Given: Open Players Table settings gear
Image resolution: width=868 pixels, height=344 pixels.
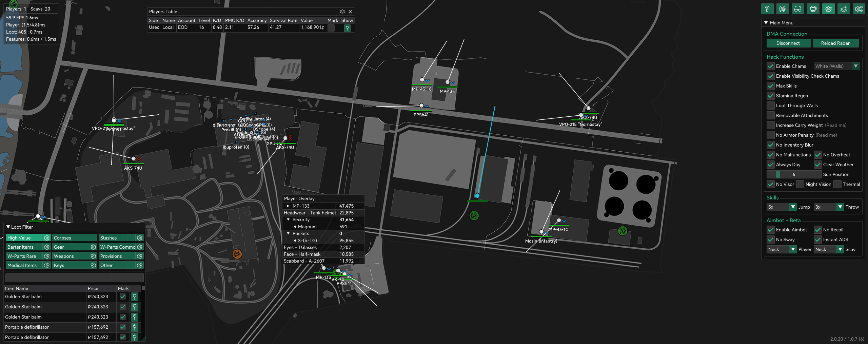Looking at the screenshot, I should (x=342, y=12).
